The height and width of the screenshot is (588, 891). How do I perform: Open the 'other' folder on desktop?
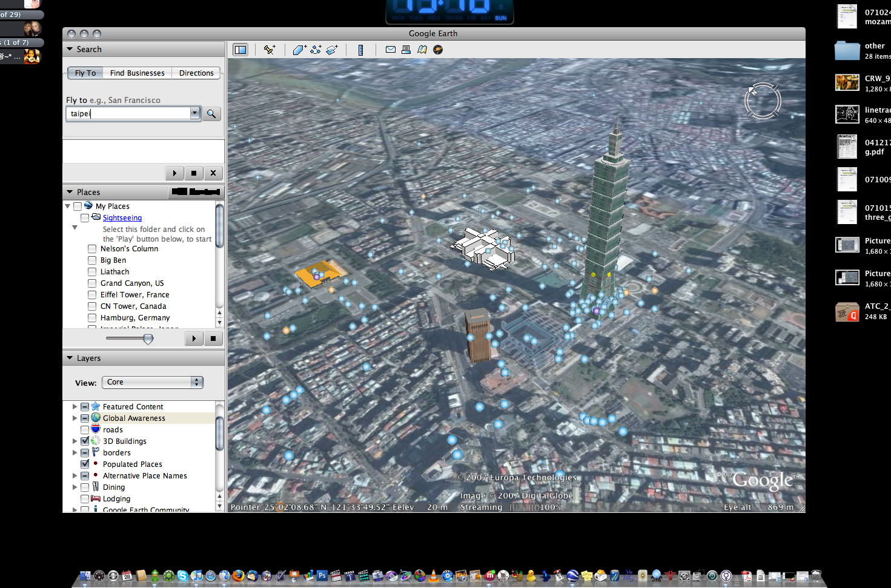tap(847, 51)
